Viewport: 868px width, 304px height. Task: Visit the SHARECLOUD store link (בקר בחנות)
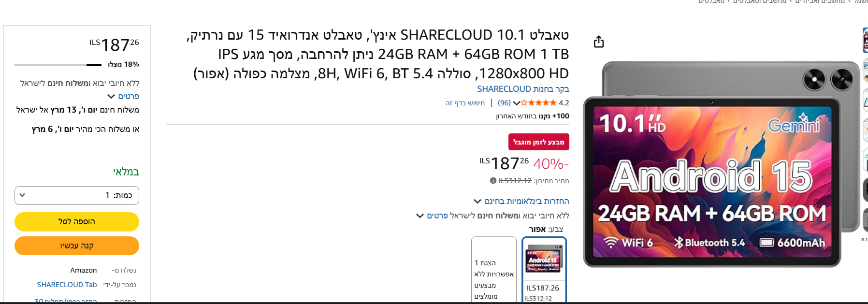pos(523,89)
